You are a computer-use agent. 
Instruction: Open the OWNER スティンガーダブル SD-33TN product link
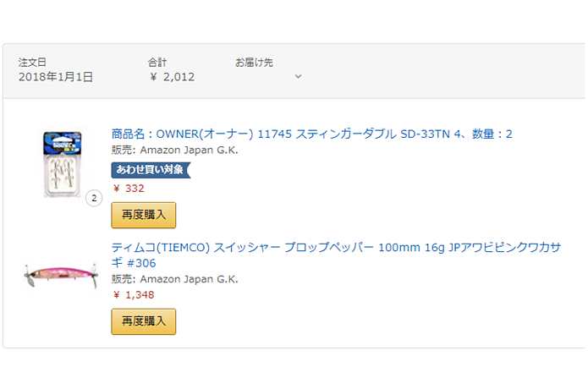coord(311,134)
